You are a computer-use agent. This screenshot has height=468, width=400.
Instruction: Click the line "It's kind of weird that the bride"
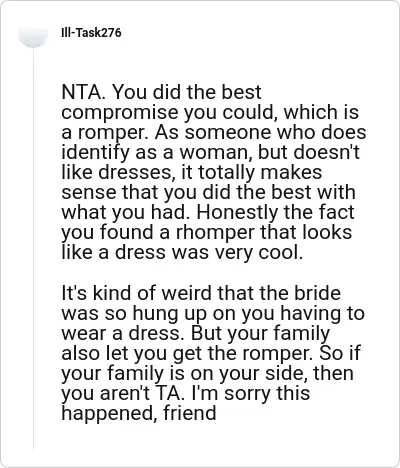pos(201,293)
